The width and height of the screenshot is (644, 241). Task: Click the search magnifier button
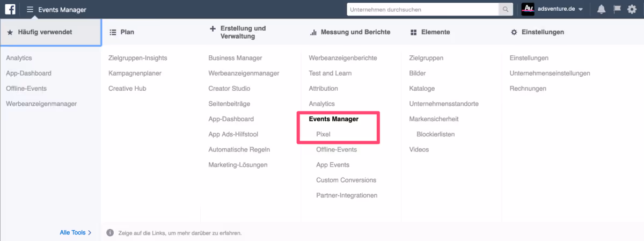pyautogui.click(x=506, y=10)
